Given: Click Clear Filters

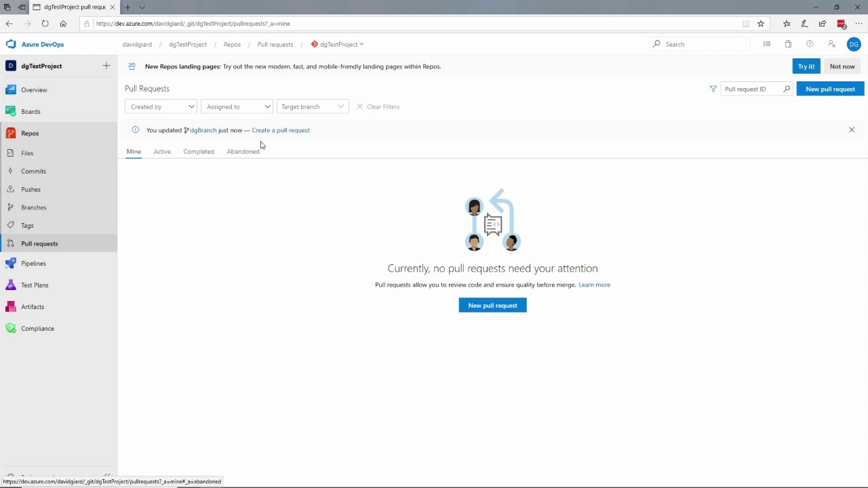Looking at the screenshot, I should point(378,106).
